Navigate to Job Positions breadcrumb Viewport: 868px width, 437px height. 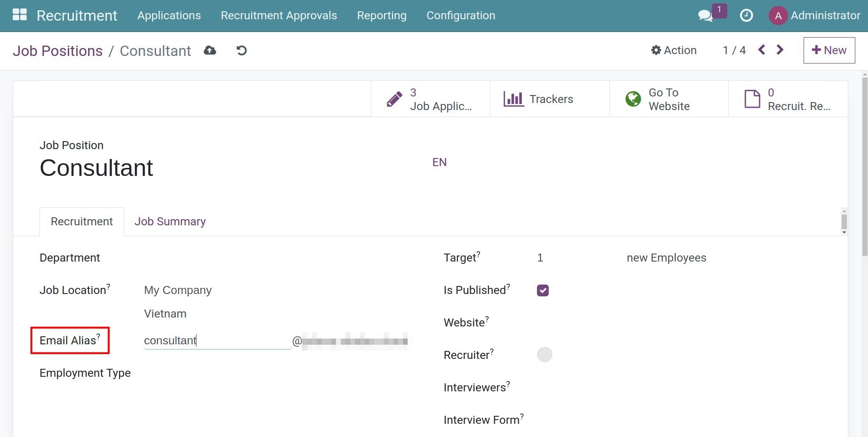point(57,51)
